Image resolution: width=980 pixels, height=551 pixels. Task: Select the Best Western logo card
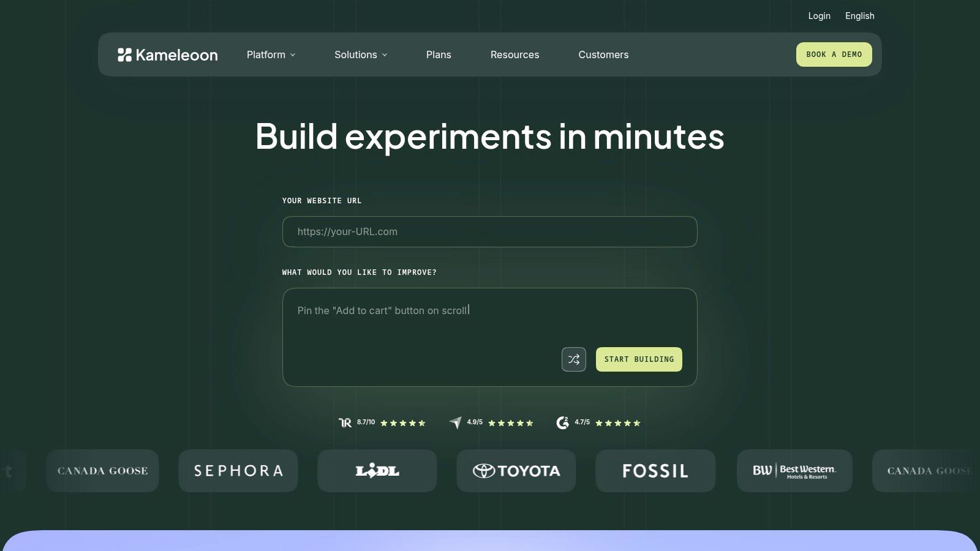(x=794, y=471)
